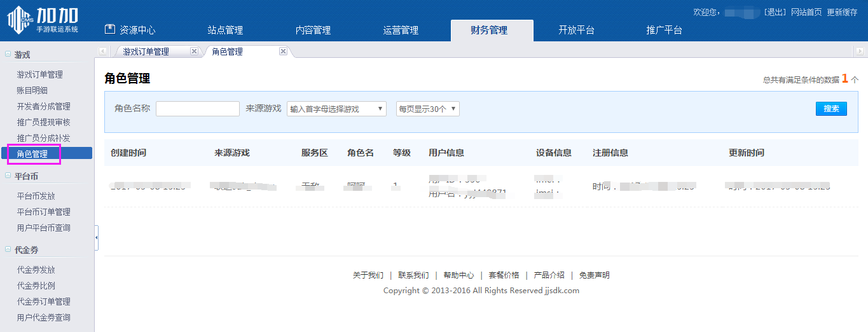The image size is (868, 332).
Task: Open 代金券订单管理 in the sidebar
Action: [x=43, y=301]
